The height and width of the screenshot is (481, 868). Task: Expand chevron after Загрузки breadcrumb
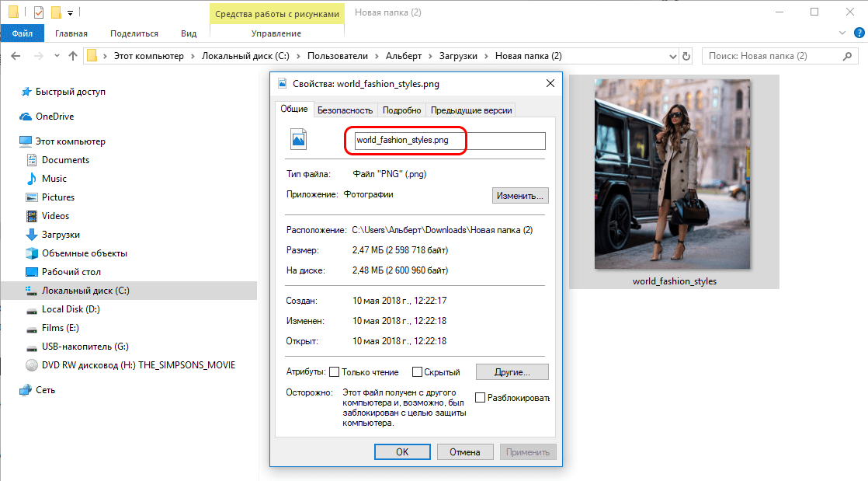[487, 56]
